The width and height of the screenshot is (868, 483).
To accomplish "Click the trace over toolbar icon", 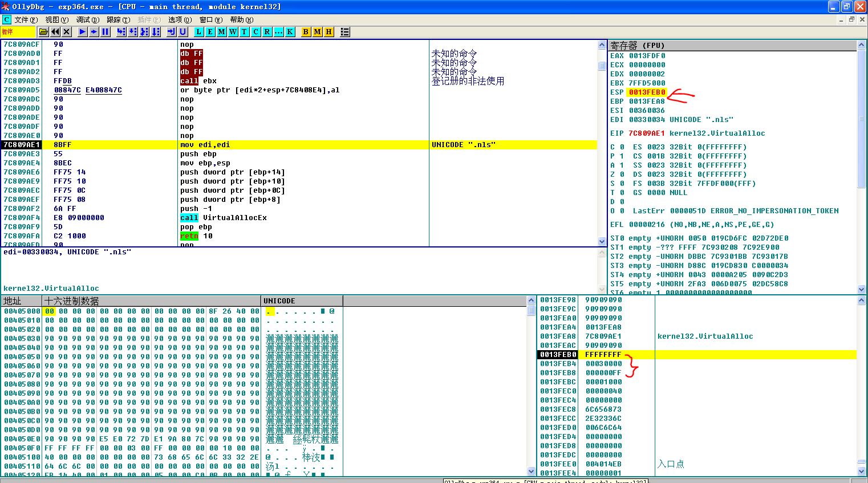I will [156, 32].
